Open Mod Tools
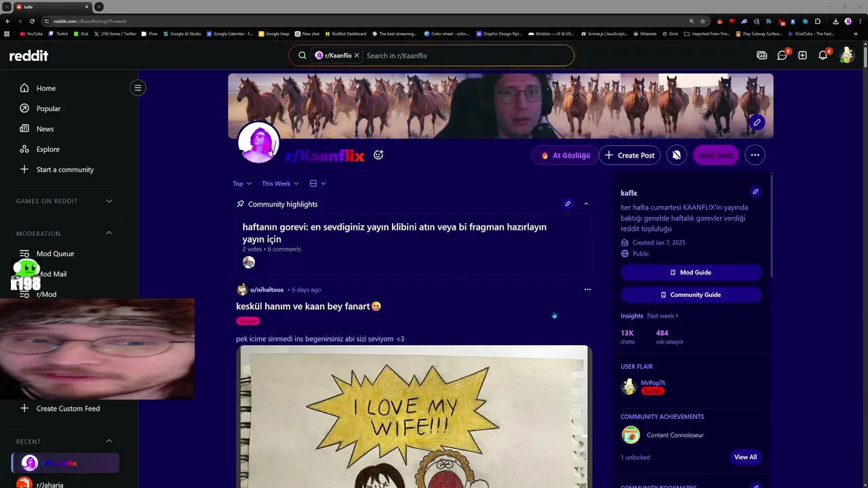 716,155
